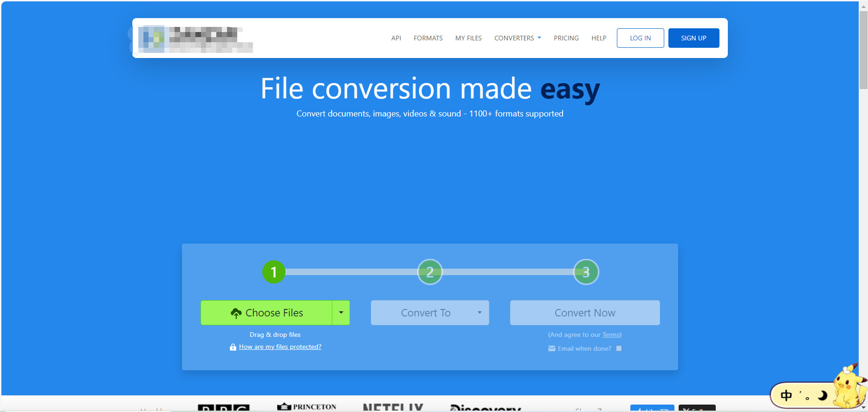This screenshot has height=412, width=868.
Task: Click the punctuation mode icon on the input bar
Action: (x=804, y=396)
